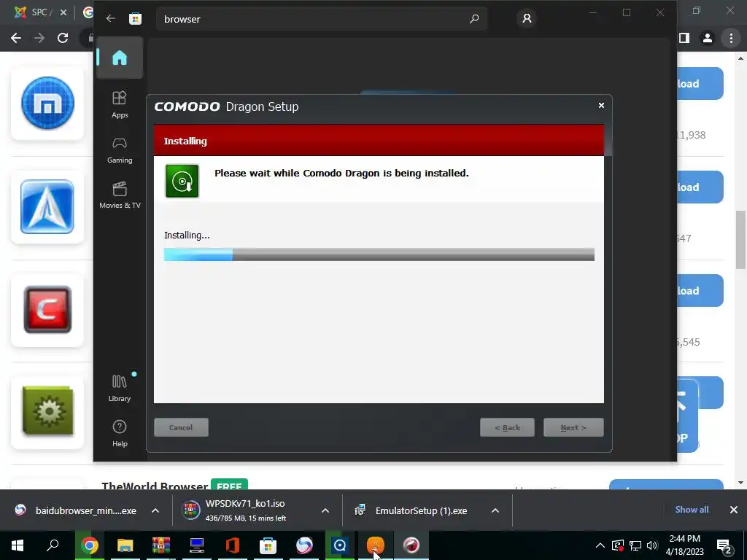Image resolution: width=747 pixels, height=560 pixels.
Task: Toggle Chrome side panel icon
Action: (684, 38)
